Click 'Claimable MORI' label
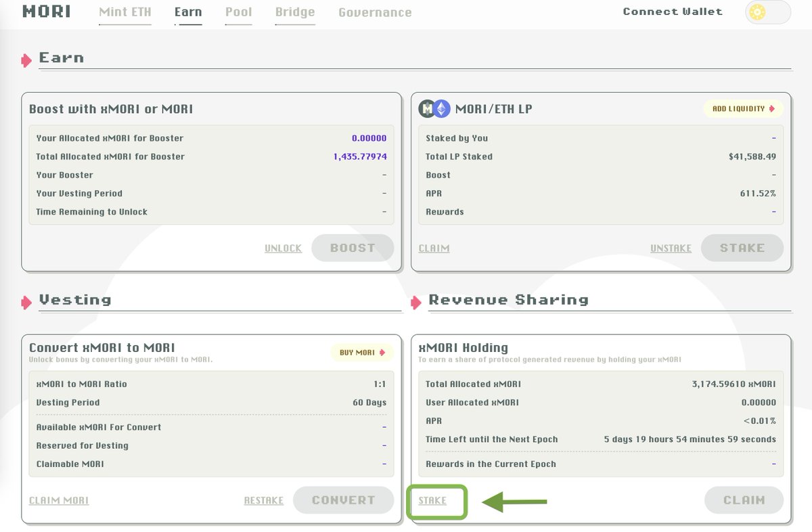The image size is (812, 532). (70, 464)
